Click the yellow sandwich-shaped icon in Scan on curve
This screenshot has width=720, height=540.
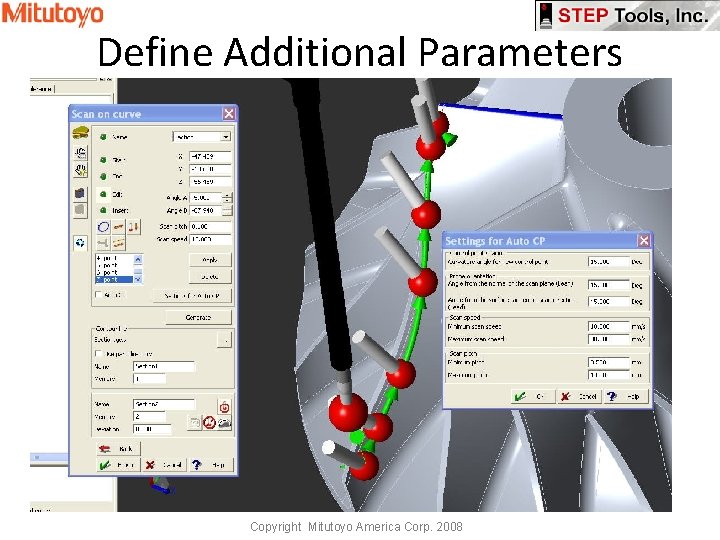(x=80, y=133)
